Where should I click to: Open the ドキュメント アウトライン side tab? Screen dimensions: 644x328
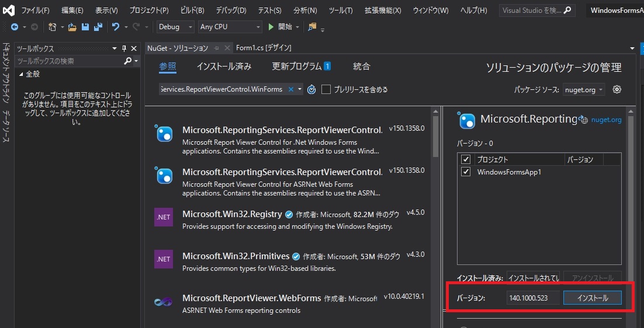click(x=6, y=72)
